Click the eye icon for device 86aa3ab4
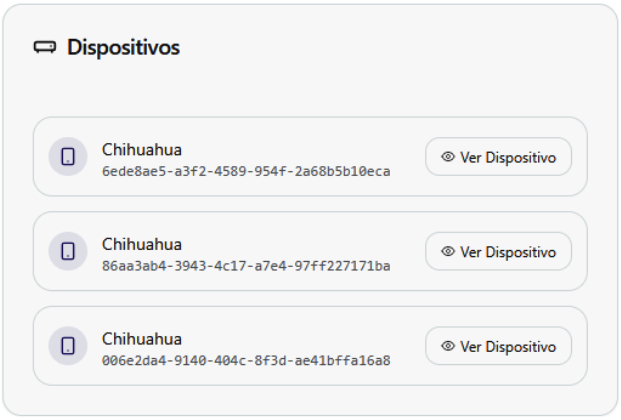The image size is (621, 420). coord(448,252)
